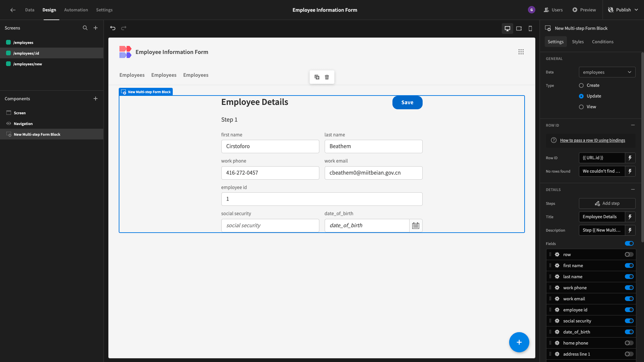Open No rows found binding lightning icon
The height and width of the screenshot is (362, 644).
point(630,171)
